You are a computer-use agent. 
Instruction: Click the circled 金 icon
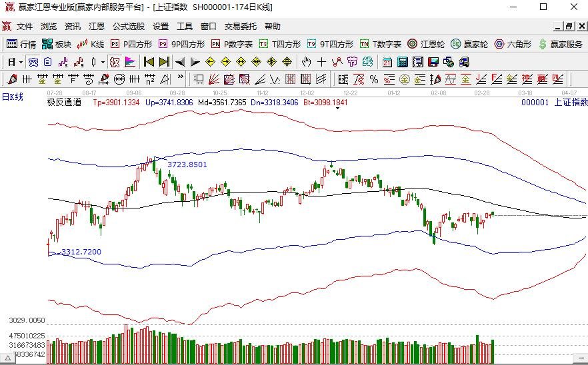(x=405, y=79)
